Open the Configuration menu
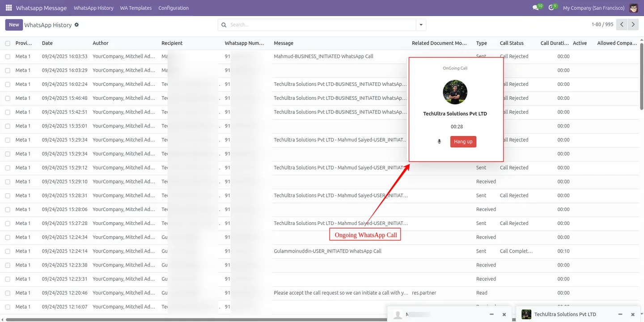Image resolution: width=644 pixels, height=322 pixels. (174, 8)
